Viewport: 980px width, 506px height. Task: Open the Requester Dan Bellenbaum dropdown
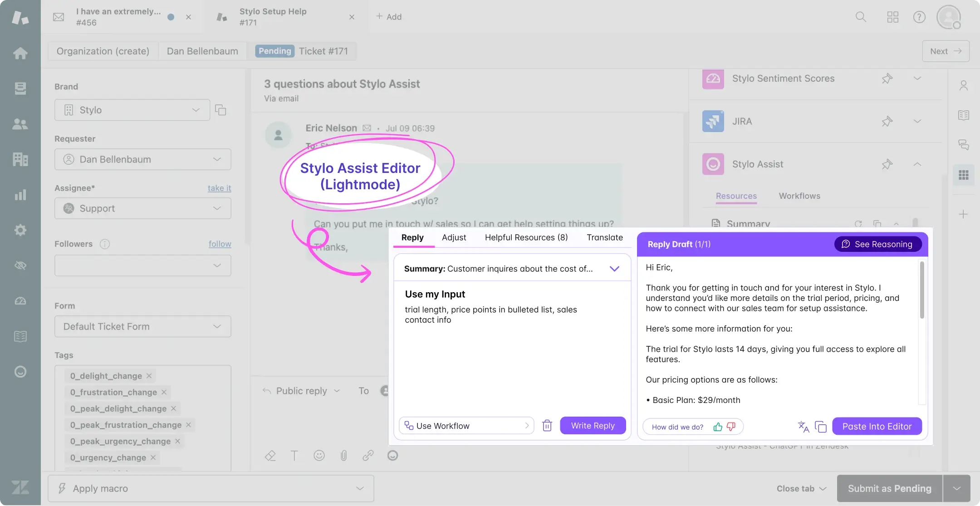(x=142, y=159)
